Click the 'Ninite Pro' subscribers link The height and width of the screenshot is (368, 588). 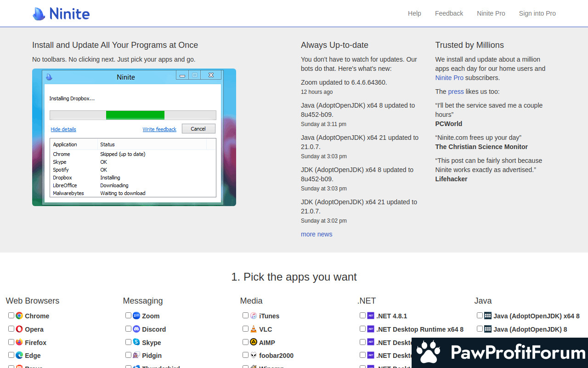click(449, 78)
